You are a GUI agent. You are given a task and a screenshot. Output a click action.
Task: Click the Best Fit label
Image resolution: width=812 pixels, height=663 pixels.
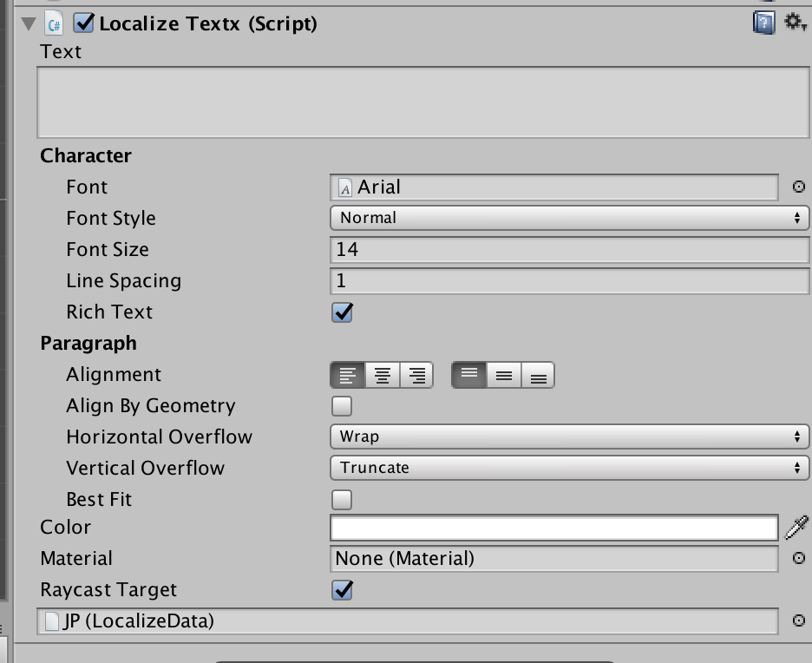100,500
